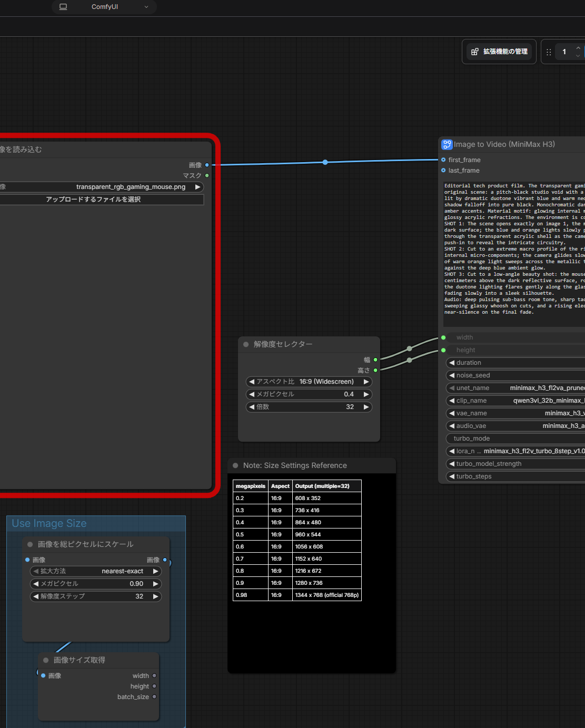
Task: Click the width input connector on MiniMax node
Action: [x=443, y=337]
